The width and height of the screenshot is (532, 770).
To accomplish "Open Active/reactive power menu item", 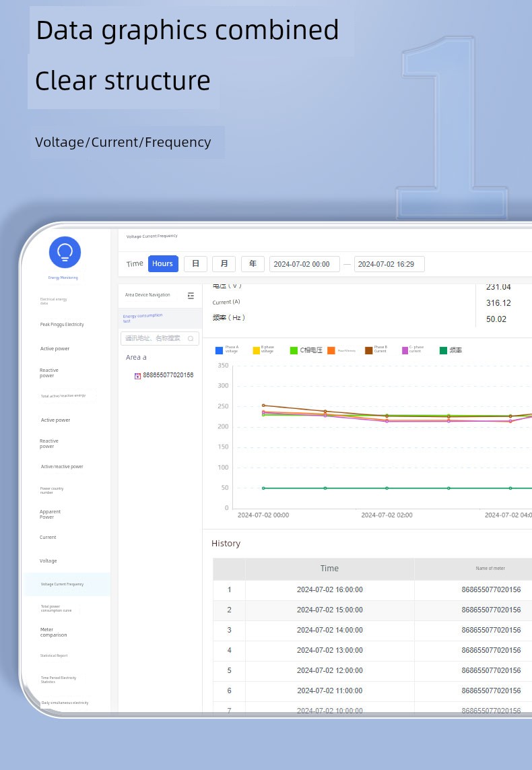I will pos(62,467).
